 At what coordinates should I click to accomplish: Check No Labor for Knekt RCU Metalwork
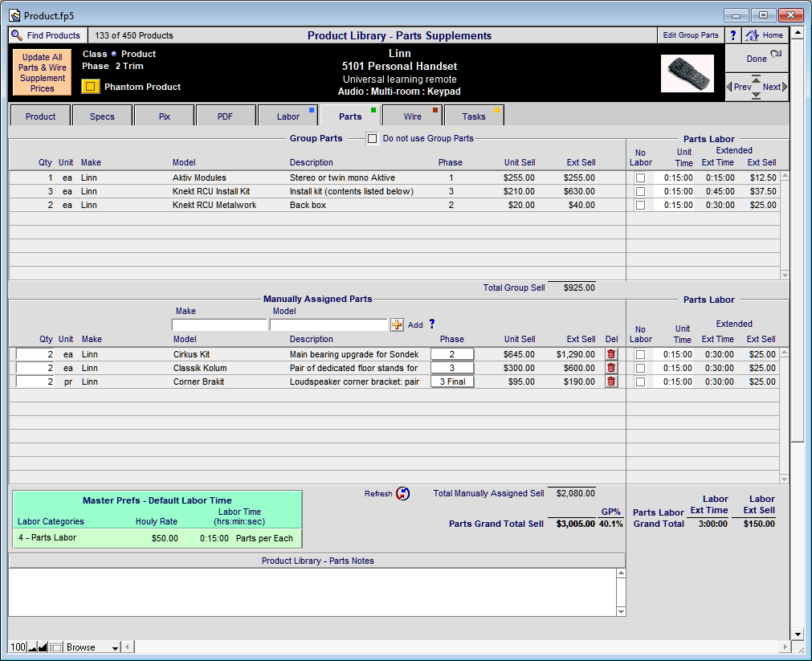641,205
